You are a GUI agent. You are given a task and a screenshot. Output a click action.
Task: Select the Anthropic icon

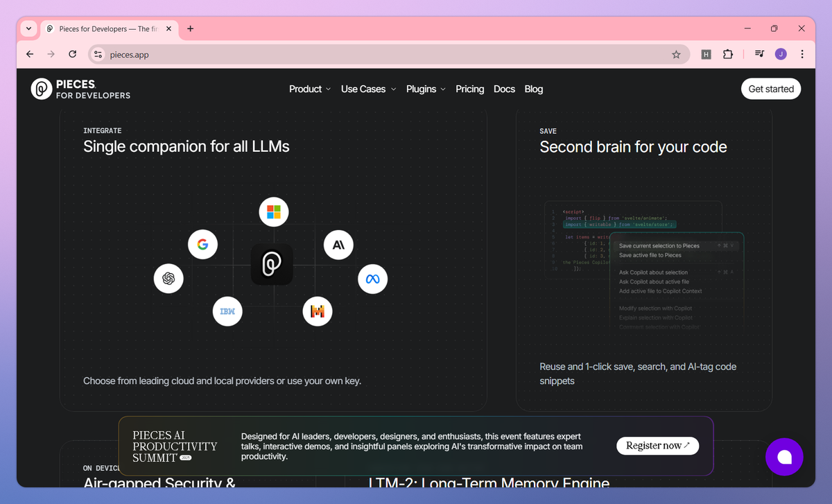click(x=338, y=245)
